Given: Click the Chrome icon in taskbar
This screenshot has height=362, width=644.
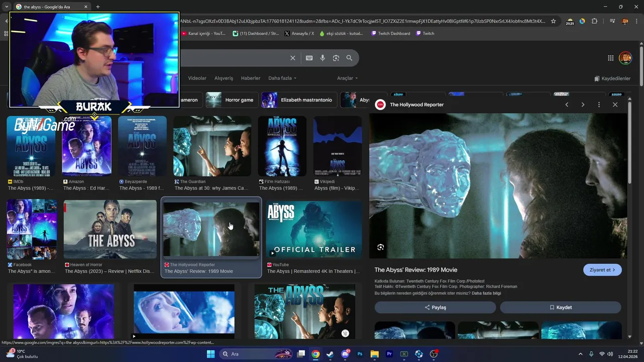Looking at the screenshot, I should tap(315, 354).
